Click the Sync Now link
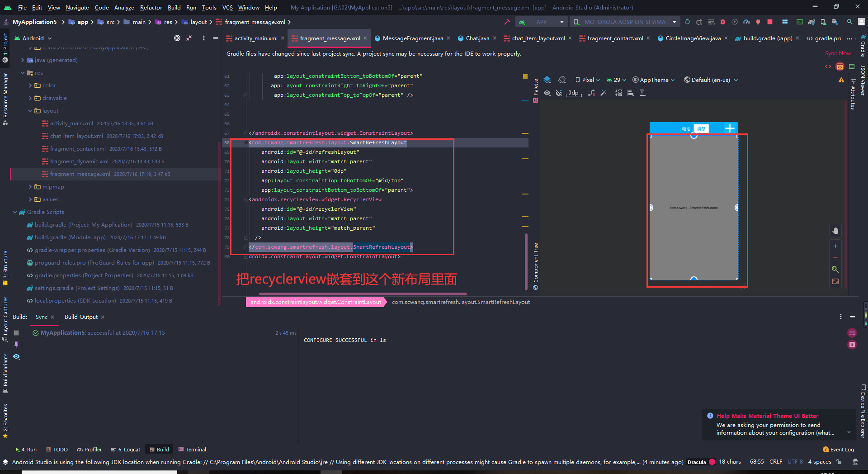 (838, 53)
